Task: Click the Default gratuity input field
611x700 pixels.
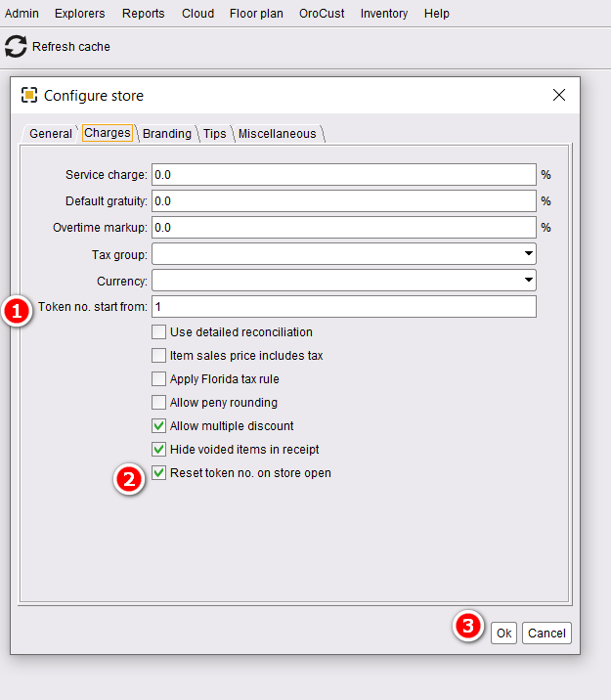Action: (x=344, y=200)
